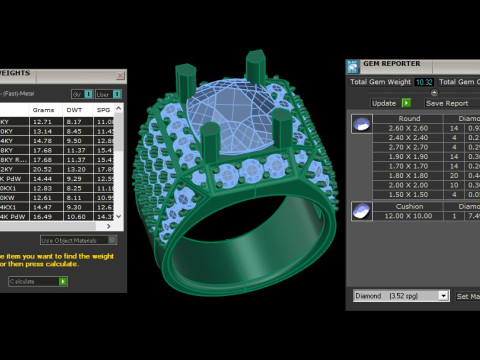
Task: Click the SPG column header
Action: (x=103, y=110)
